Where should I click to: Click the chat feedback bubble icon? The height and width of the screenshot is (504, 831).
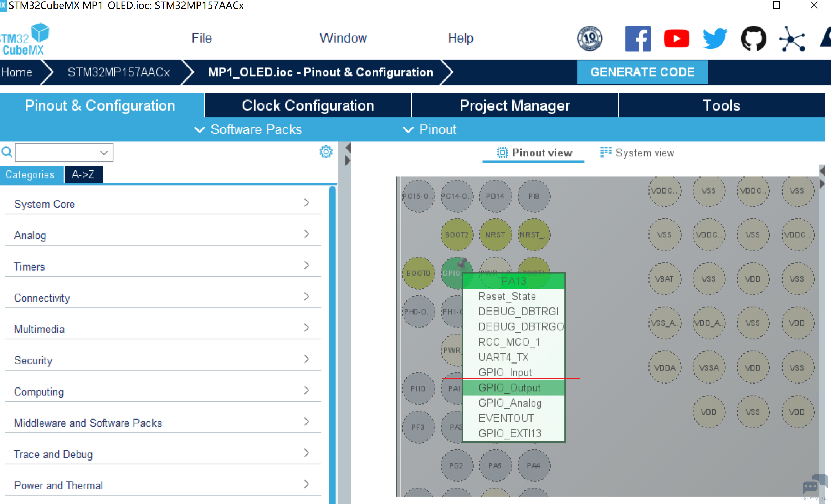(x=815, y=484)
